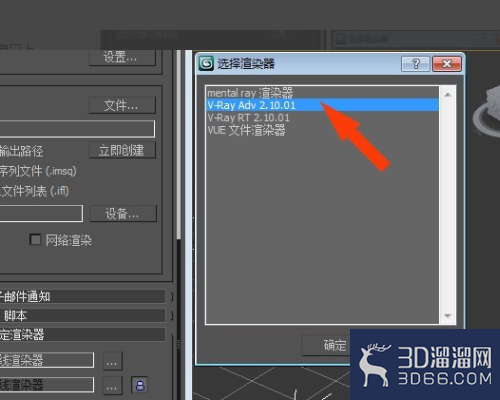Choose renderer via ... button beside lock
This screenshot has width=500, height=400.
click(112, 385)
